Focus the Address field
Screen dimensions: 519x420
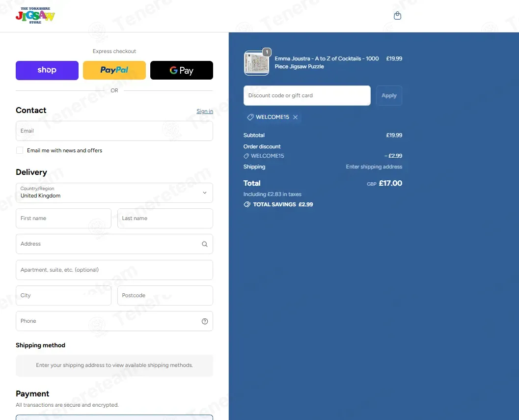[x=114, y=244]
